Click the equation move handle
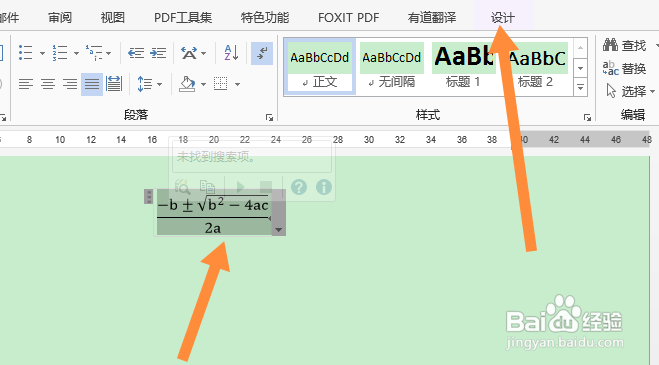Viewport: 659px width, 365px height. coord(148,196)
